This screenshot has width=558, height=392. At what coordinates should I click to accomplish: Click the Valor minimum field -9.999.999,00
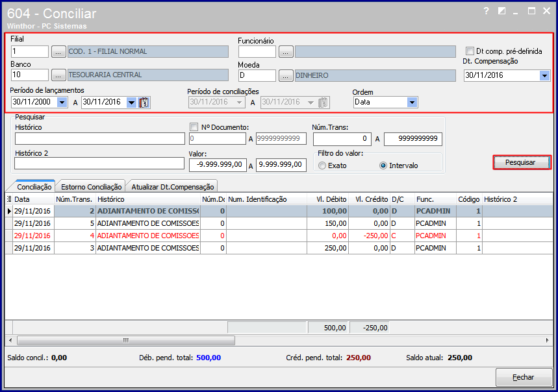(x=218, y=165)
